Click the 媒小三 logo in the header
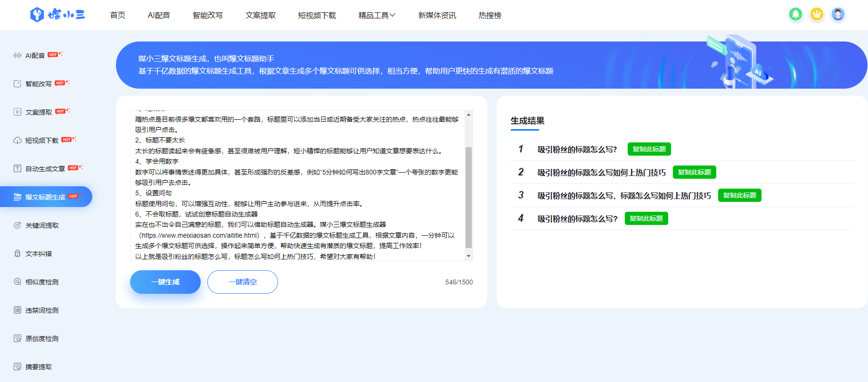The width and height of the screenshot is (868, 382). coord(57,15)
